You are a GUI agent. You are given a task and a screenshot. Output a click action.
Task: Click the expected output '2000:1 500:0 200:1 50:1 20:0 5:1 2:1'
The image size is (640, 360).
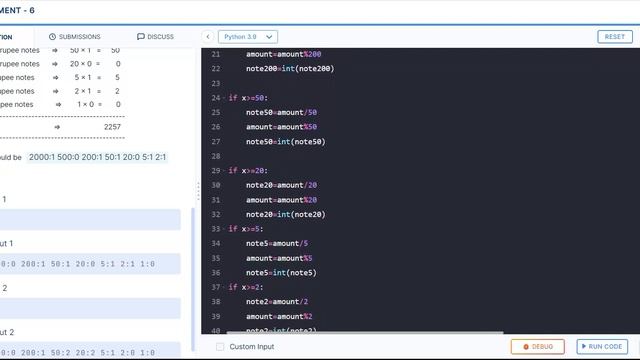pyautogui.click(x=97, y=157)
